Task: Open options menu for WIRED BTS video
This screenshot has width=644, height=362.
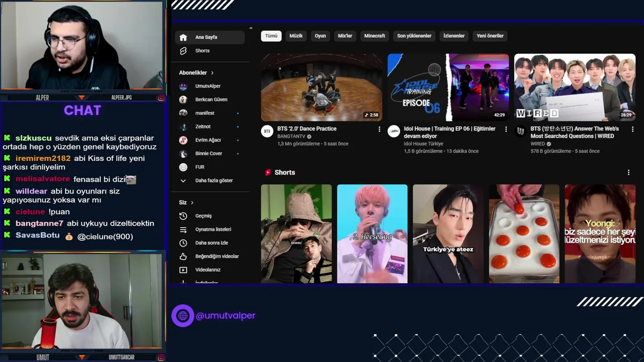Action: [x=633, y=129]
